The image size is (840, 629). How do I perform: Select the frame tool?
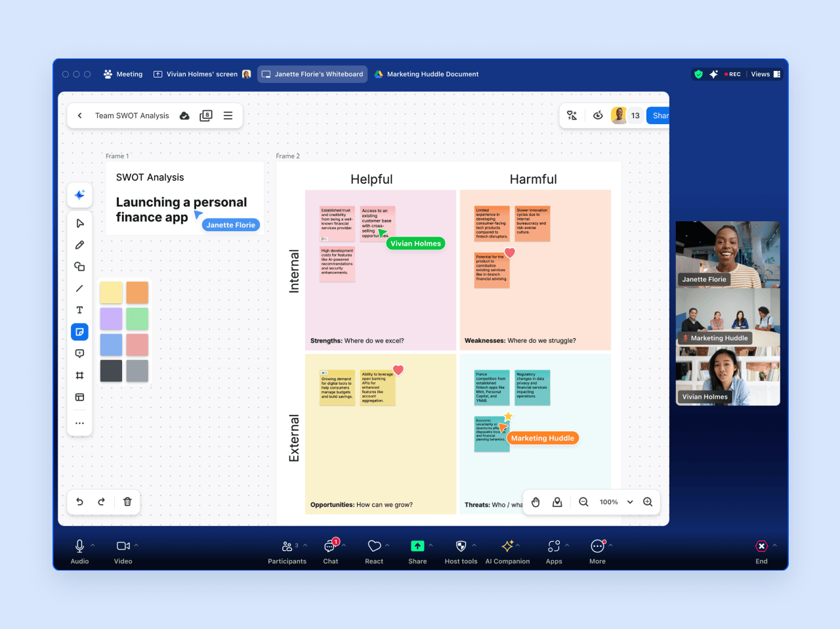pyautogui.click(x=79, y=376)
